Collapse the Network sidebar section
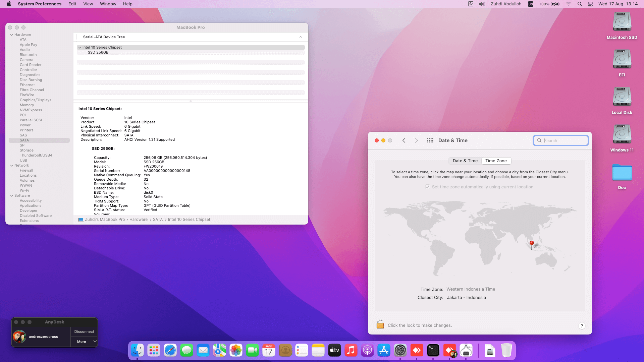 pos(12,166)
